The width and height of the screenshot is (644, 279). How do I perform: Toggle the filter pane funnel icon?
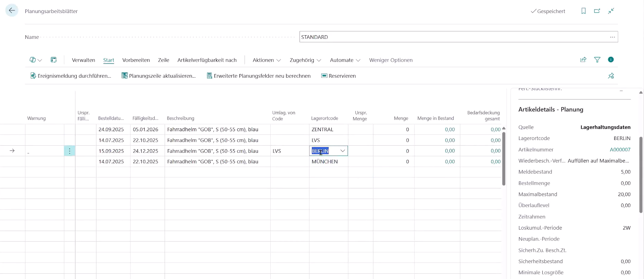[x=597, y=60]
